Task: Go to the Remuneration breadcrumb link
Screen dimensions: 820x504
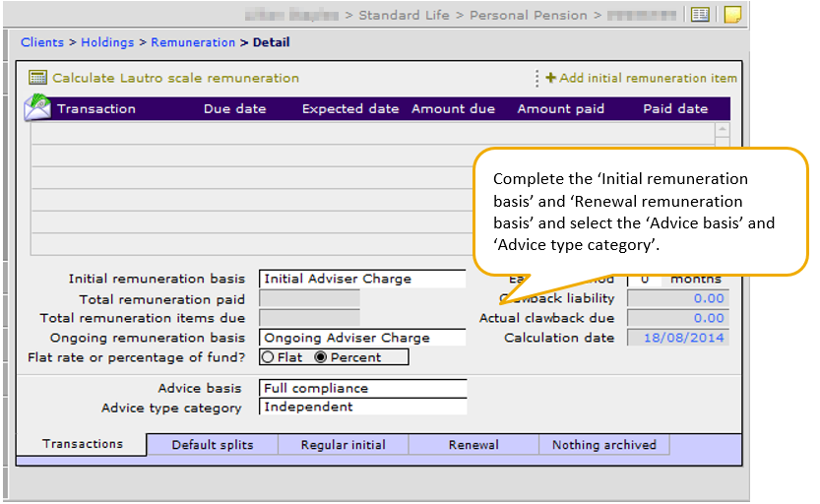Action: [193, 42]
